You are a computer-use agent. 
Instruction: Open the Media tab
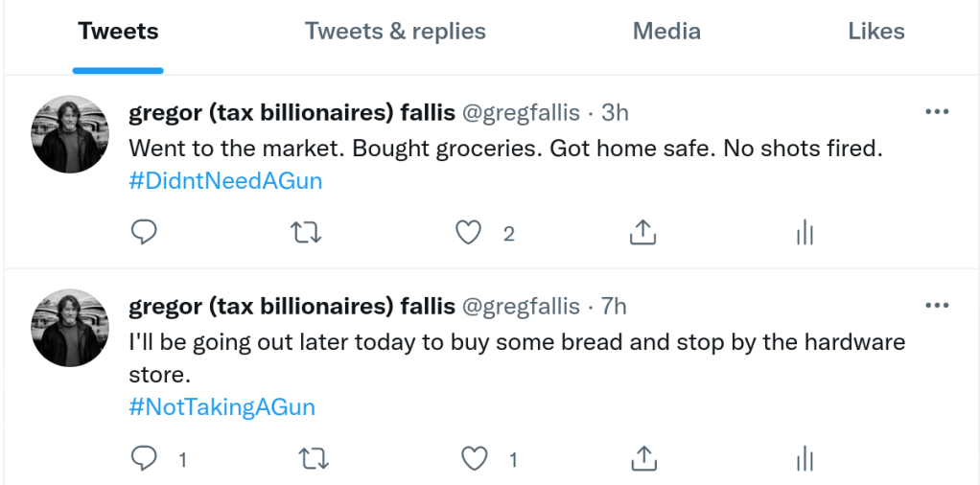click(x=666, y=32)
